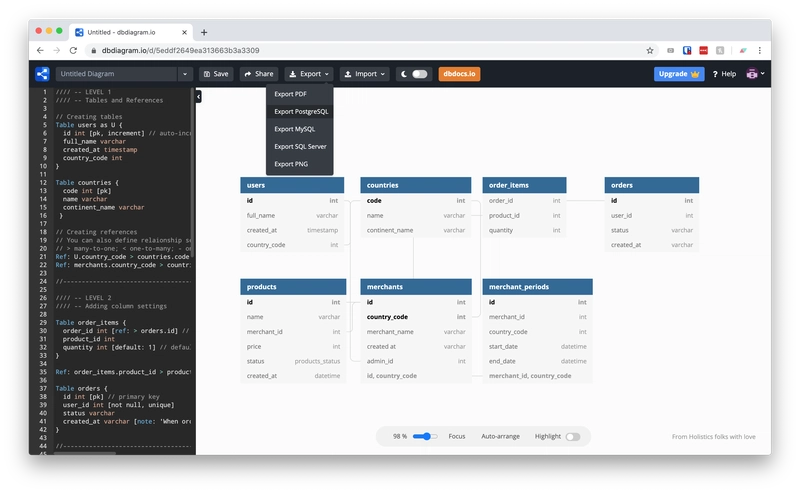Viewport: 800px width, 493px height.
Task: Open a new browser tab
Action: 204,32
